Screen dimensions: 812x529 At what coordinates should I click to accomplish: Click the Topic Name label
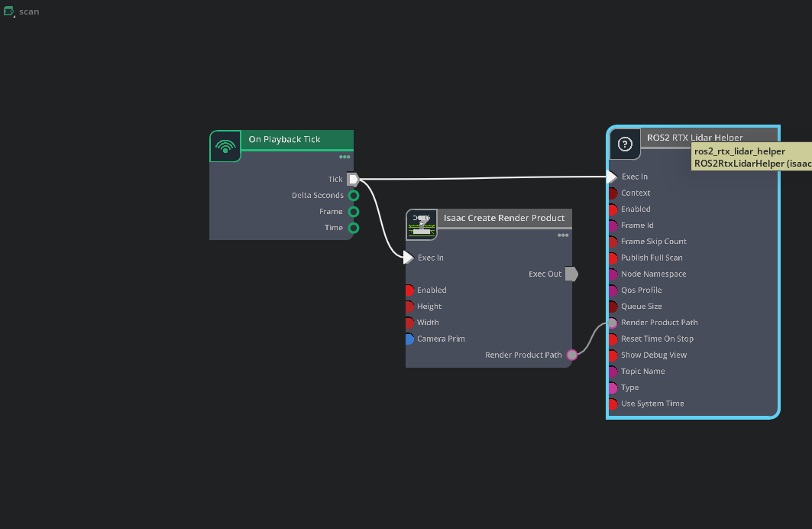point(642,372)
